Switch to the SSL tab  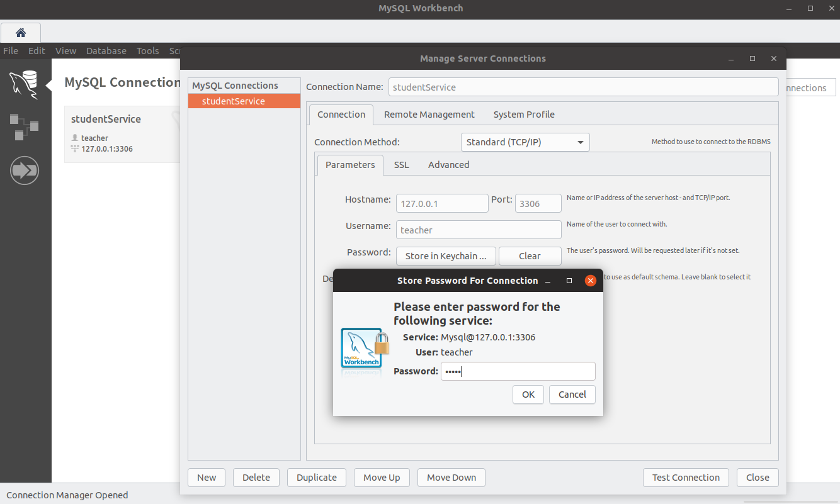tap(401, 164)
